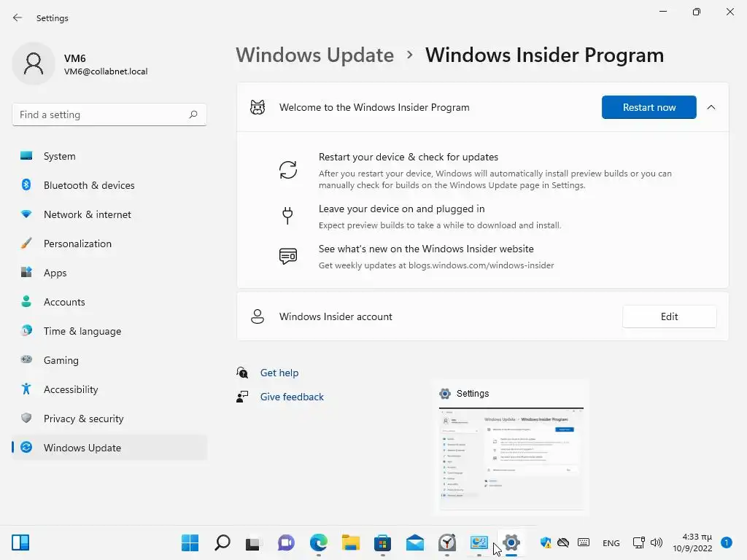
Task: Click the Windows Update breadcrumb link
Action: pos(314,55)
